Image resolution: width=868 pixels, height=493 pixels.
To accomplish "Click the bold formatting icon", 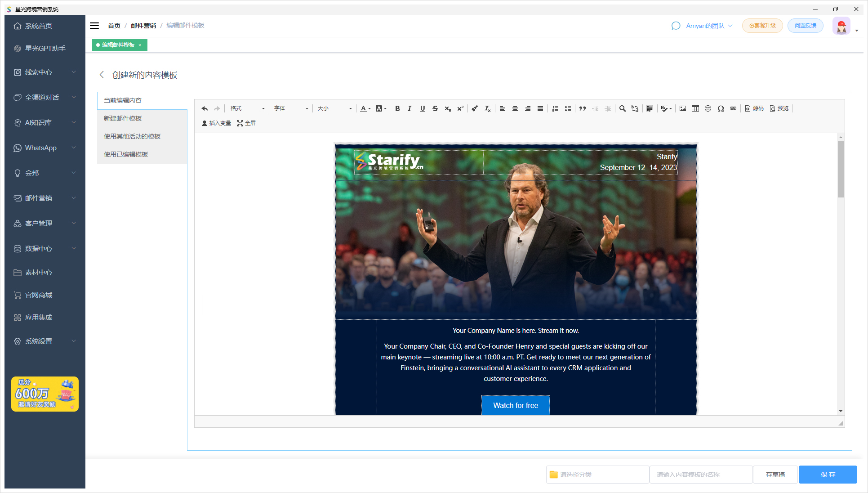I will [x=398, y=108].
